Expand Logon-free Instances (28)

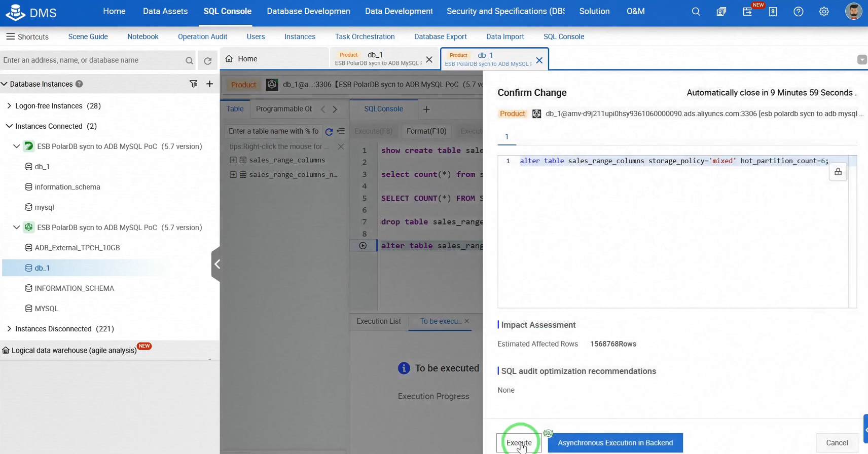(9, 106)
